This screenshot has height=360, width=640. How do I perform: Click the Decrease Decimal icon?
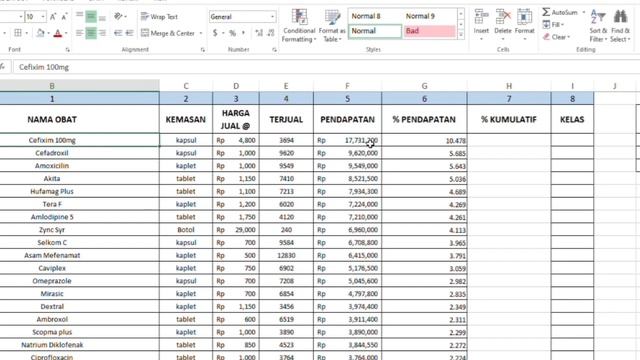click(271, 33)
